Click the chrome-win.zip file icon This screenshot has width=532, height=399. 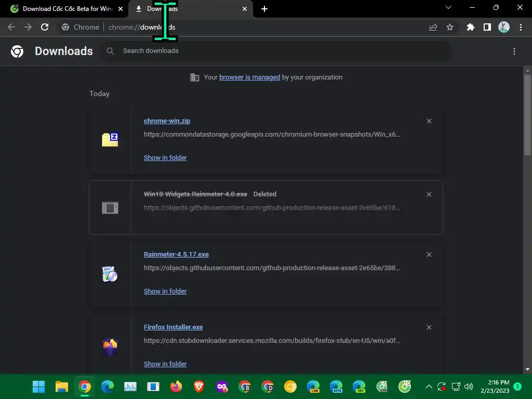tap(110, 139)
